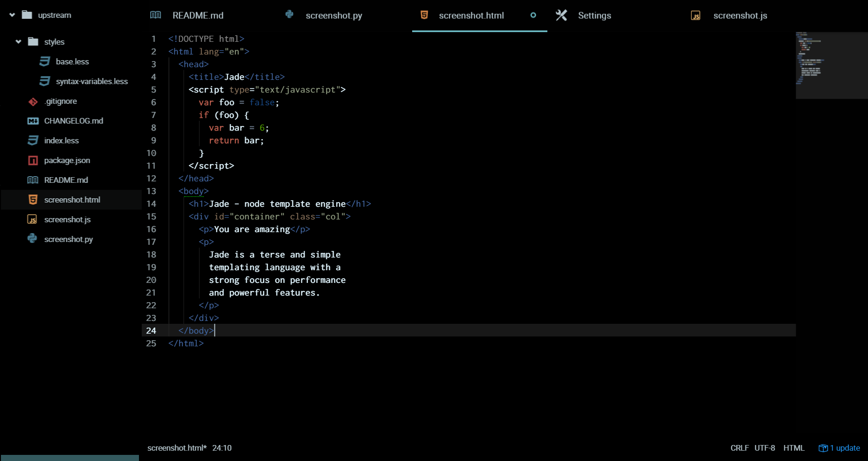This screenshot has width=868, height=461.
Task: Switch to the screenshot.js tab
Action: pos(740,16)
